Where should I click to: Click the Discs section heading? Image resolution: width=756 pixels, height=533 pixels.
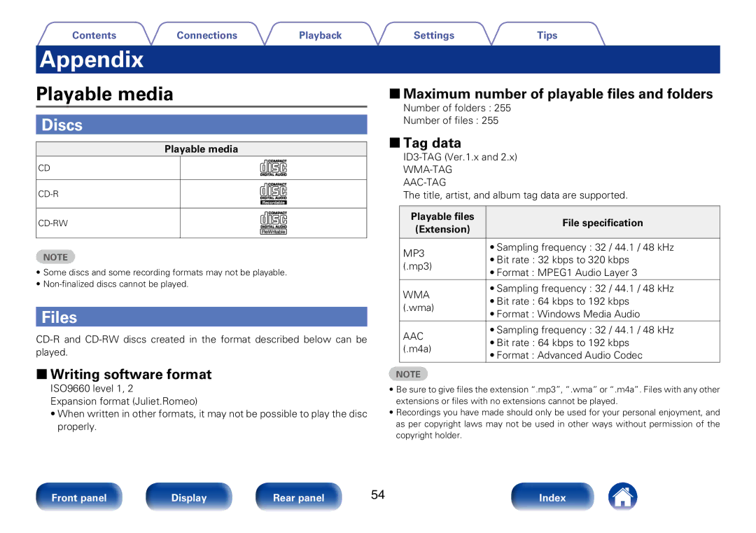pos(202,125)
